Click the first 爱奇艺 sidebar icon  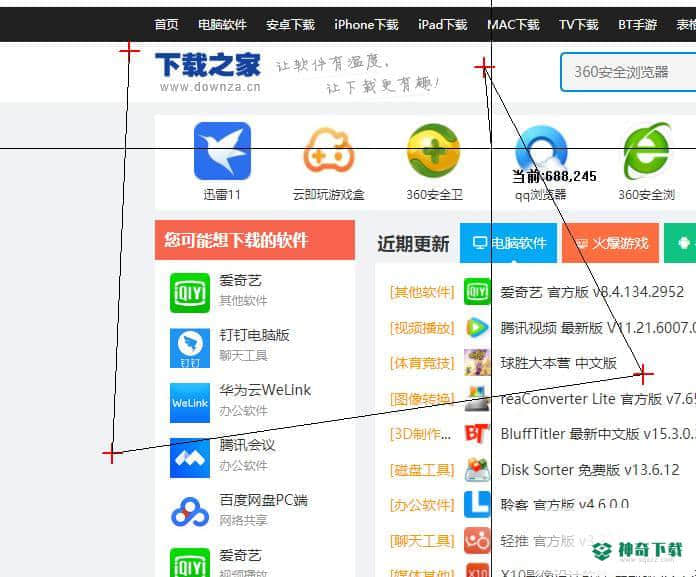coord(190,293)
